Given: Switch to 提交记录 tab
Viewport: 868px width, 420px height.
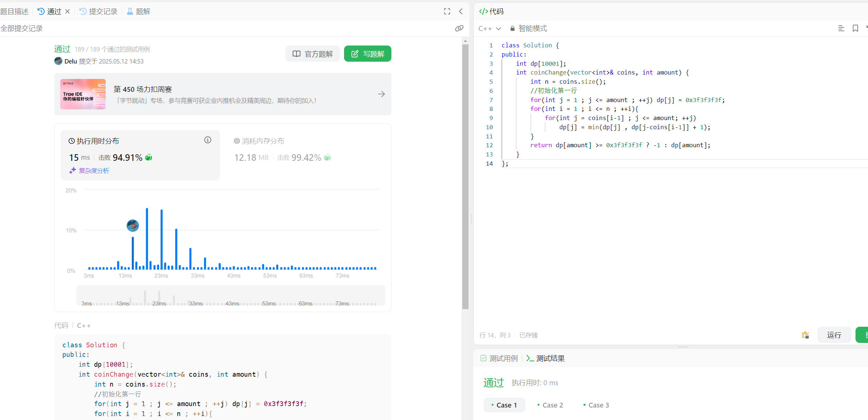Looking at the screenshot, I should point(98,11).
